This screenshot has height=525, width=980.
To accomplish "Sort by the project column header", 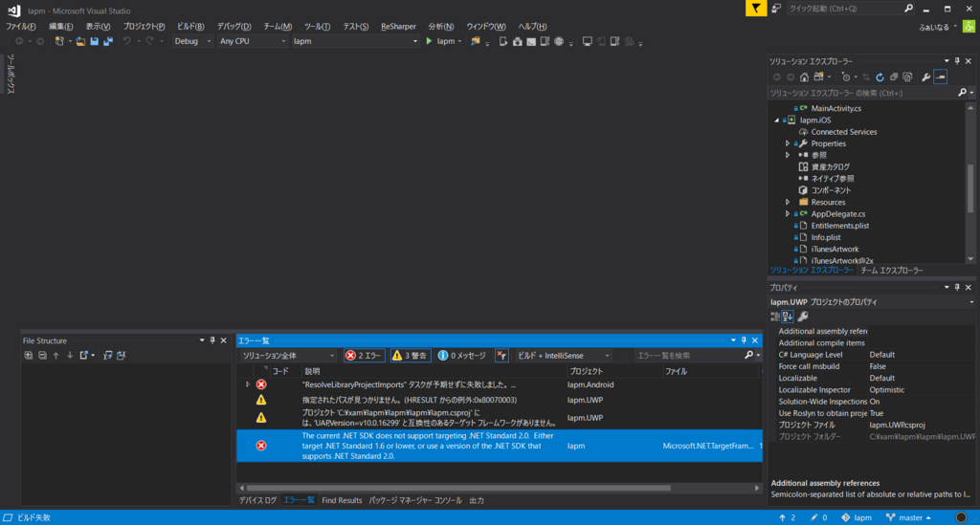I will pyautogui.click(x=612, y=371).
